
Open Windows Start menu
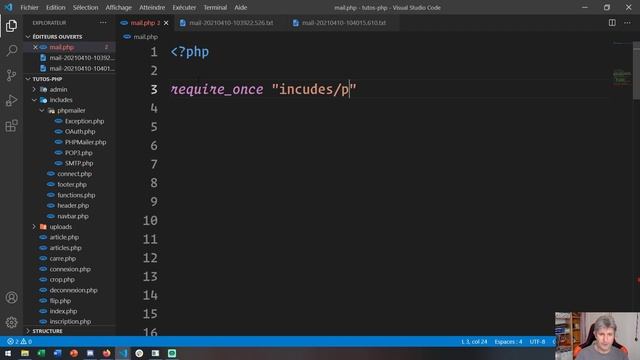(8, 353)
